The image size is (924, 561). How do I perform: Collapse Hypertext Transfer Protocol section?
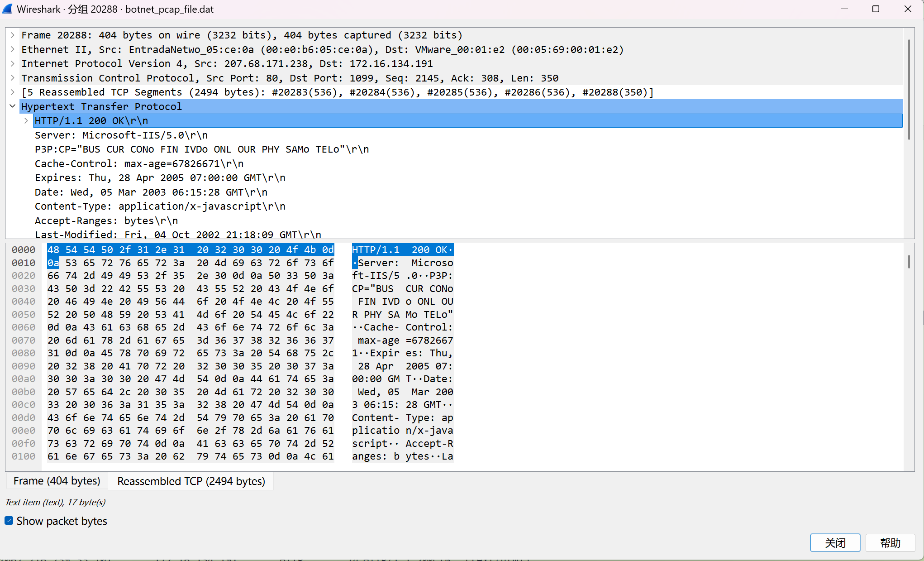(x=13, y=106)
